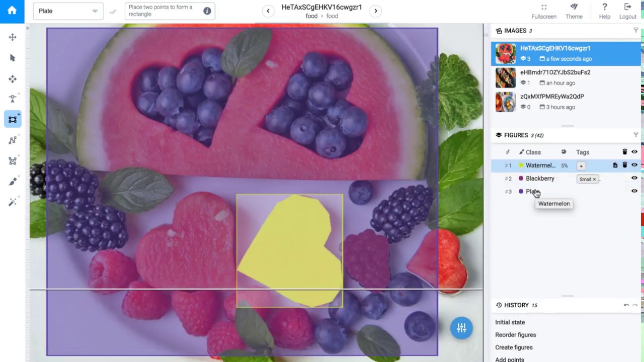Open image settings blue sliders button
The height and width of the screenshot is (362, 644).
click(461, 328)
